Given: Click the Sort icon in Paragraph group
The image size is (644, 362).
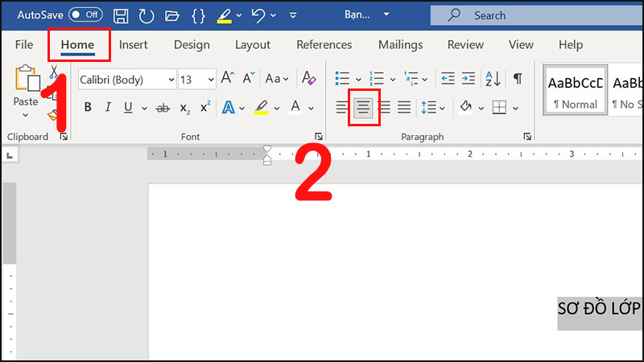Looking at the screenshot, I should [x=493, y=79].
